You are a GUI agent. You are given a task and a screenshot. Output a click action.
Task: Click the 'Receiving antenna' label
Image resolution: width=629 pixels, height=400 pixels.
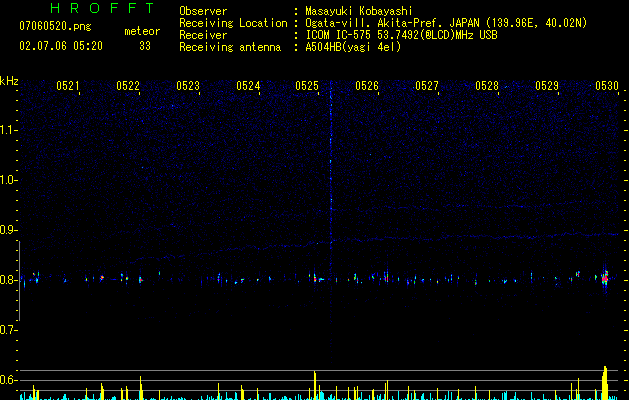230,47
